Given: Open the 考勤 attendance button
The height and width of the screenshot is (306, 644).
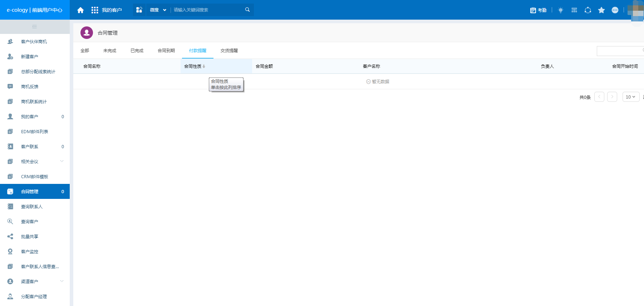Looking at the screenshot, I should pyautogui.click(x=538, y=10).
